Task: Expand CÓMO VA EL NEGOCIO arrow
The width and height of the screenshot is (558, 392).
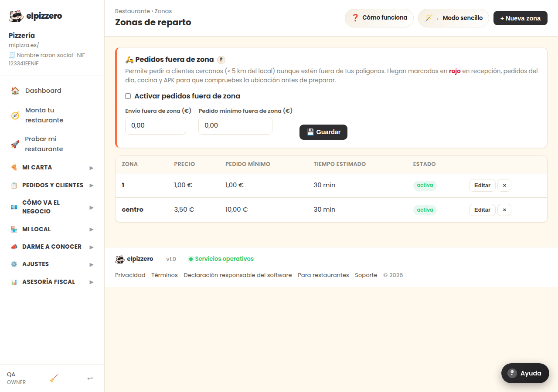Action: coord(92,207)
